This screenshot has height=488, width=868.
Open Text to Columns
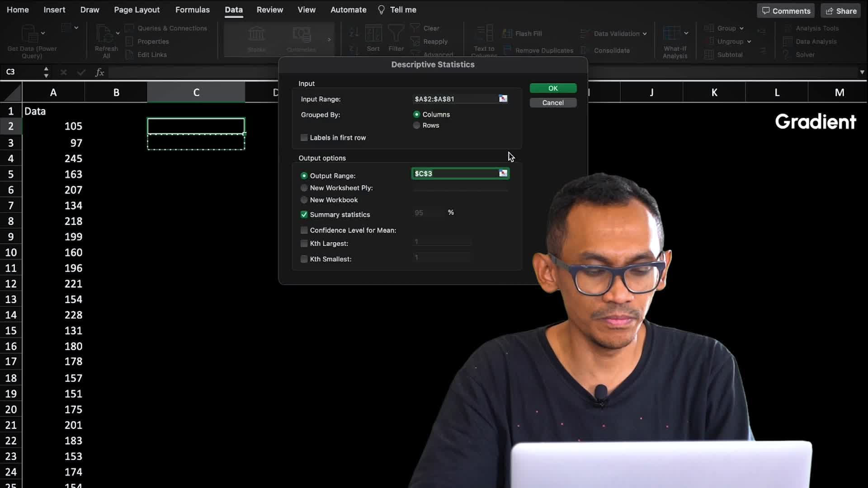[483, 41]
